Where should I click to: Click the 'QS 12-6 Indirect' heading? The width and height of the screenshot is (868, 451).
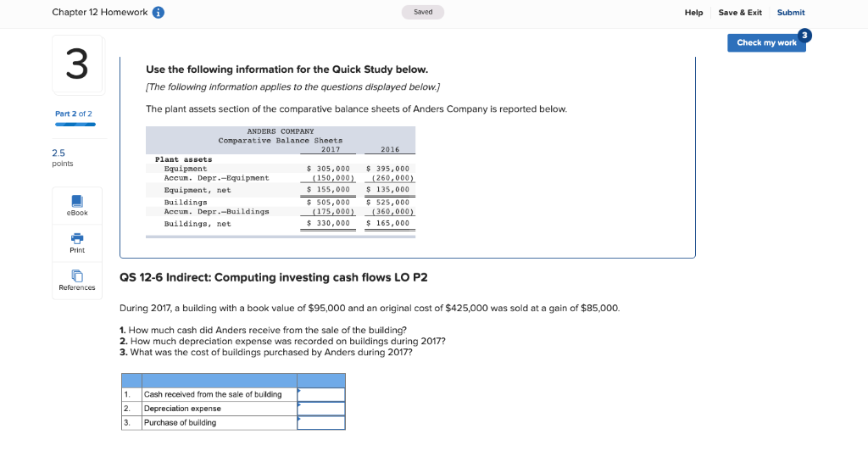click(274, 277)
